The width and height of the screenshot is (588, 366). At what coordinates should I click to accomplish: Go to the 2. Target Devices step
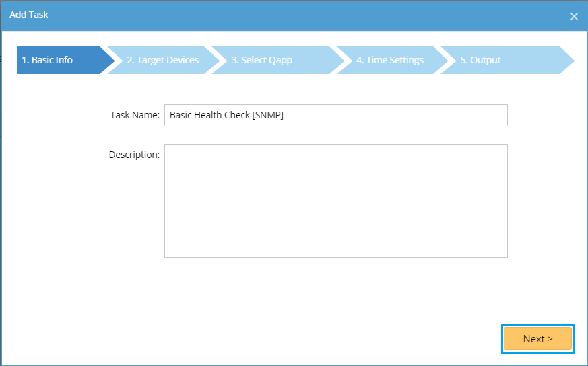coord(163,60)
